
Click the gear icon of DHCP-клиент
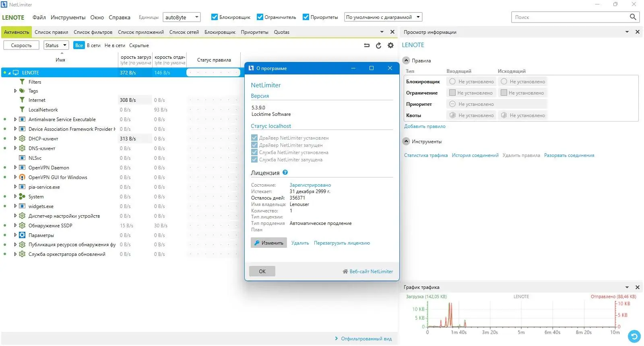[x=22, y=138]
